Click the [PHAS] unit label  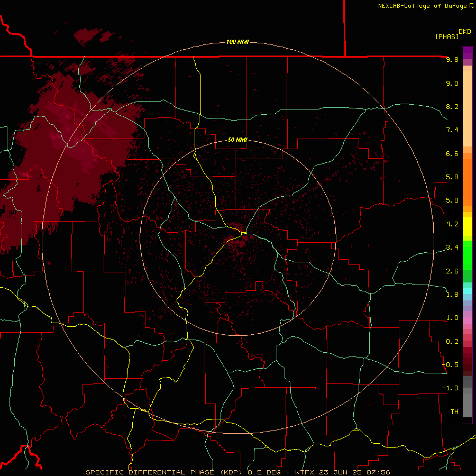(x=447, y=36)
